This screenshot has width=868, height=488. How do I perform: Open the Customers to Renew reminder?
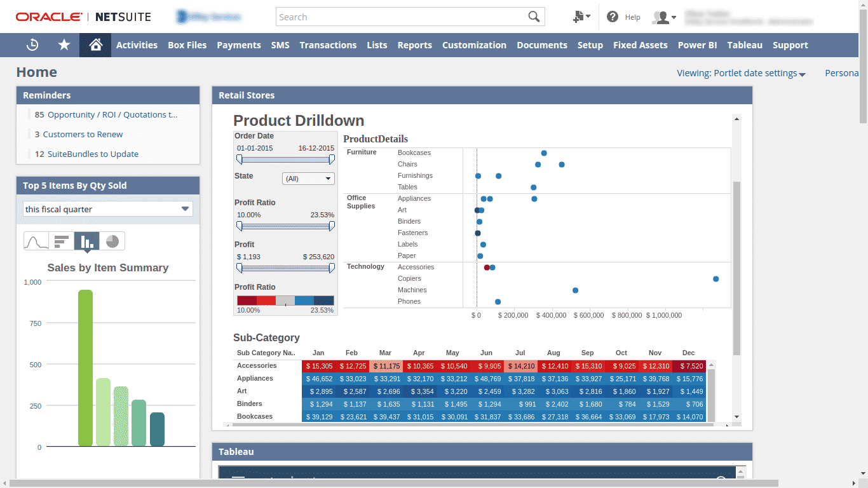click(83, 134)
